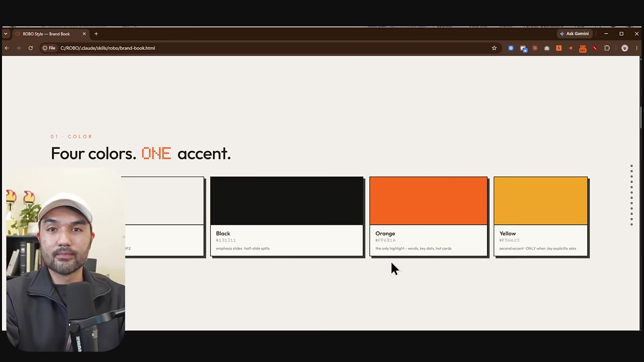
Task: Go back to the previous page
Action: tap(7, 48)
